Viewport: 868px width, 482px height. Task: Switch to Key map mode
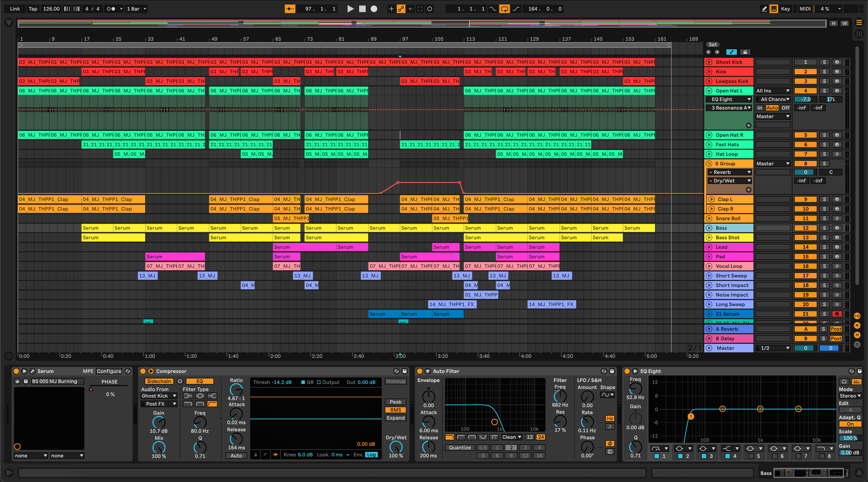pyautogui.click(x=785, y=9)
